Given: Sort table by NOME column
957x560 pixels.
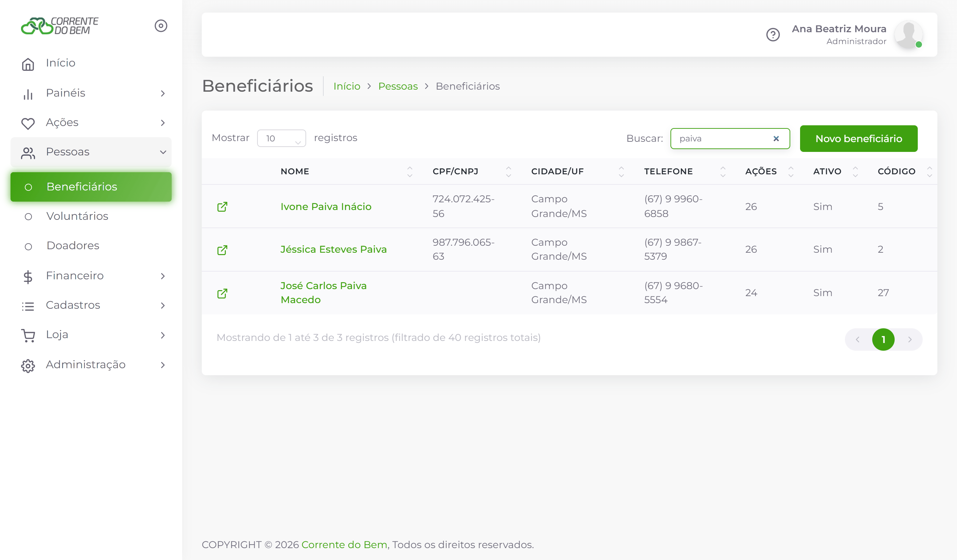Looking at the screenshot, I should point(346,171).
